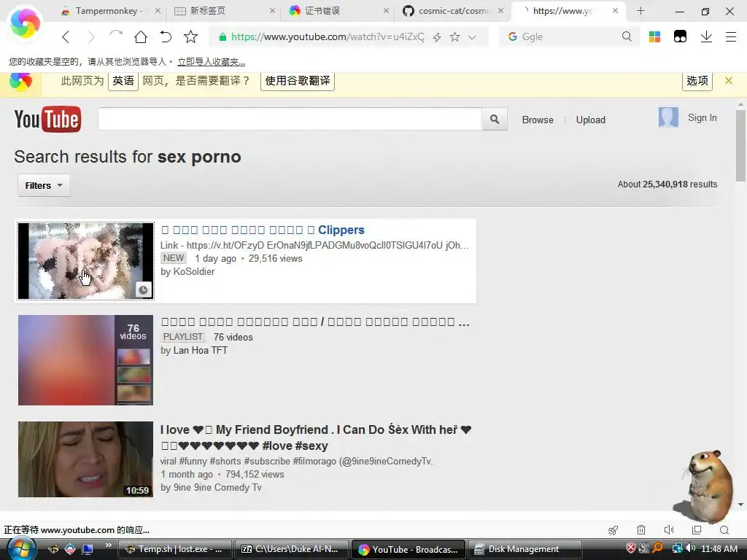Select the active https://www.yo tab
The height and width of the screenshot is (560, 747).
point(562,11)
